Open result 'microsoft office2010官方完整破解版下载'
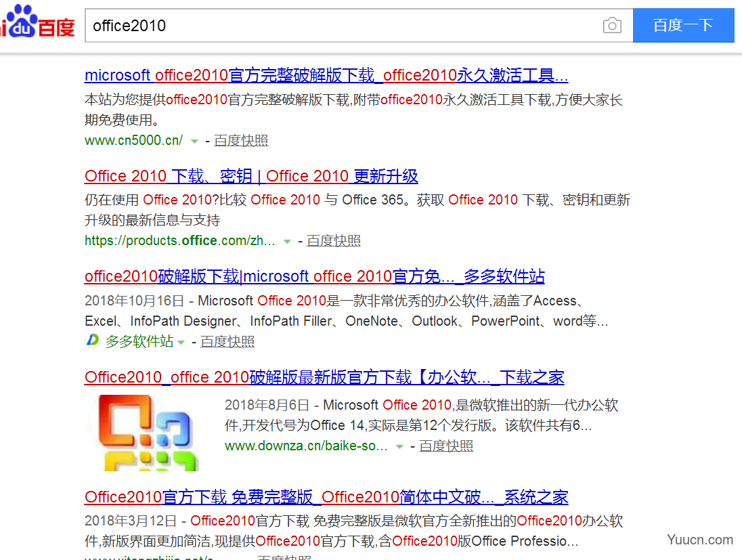This screenshot has height=560, width=742. point(326,75)
